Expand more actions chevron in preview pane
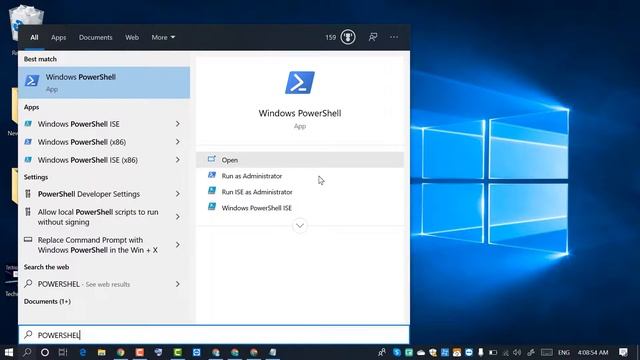This screenshot has height=360, width=640. tap(300, 226)
